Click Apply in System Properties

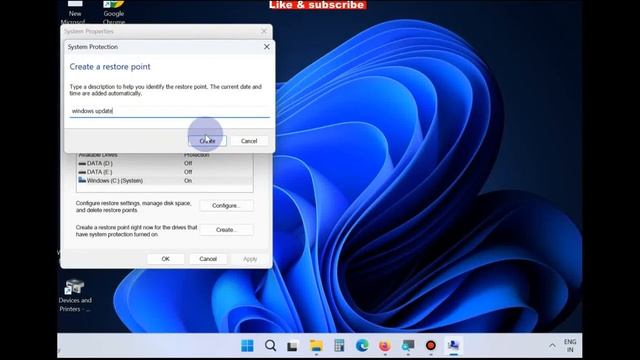pyautogui.click(x=250, y=259)
